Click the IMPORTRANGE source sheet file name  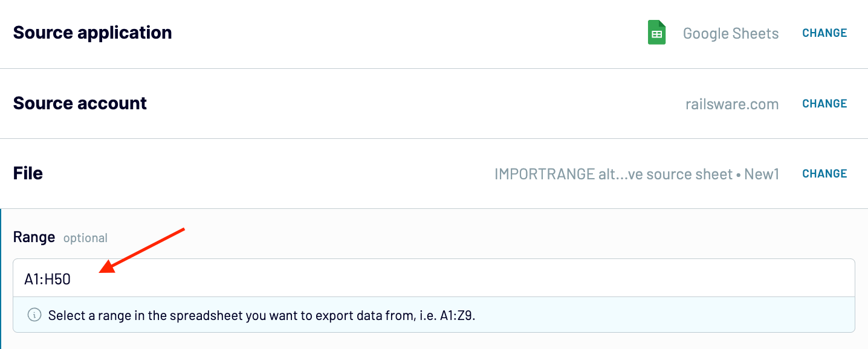coord(613,174)
